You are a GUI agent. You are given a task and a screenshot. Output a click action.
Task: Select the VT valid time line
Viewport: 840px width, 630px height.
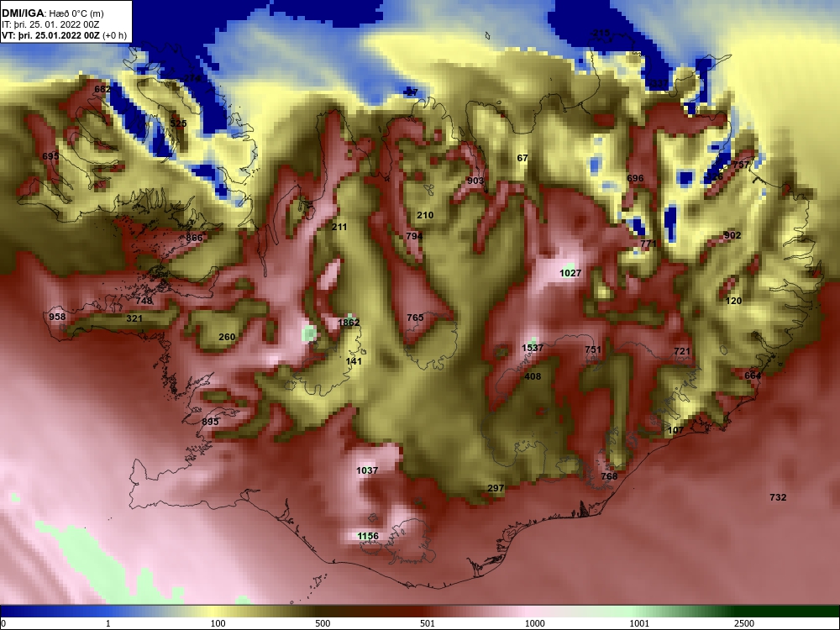tap(65, 35)
